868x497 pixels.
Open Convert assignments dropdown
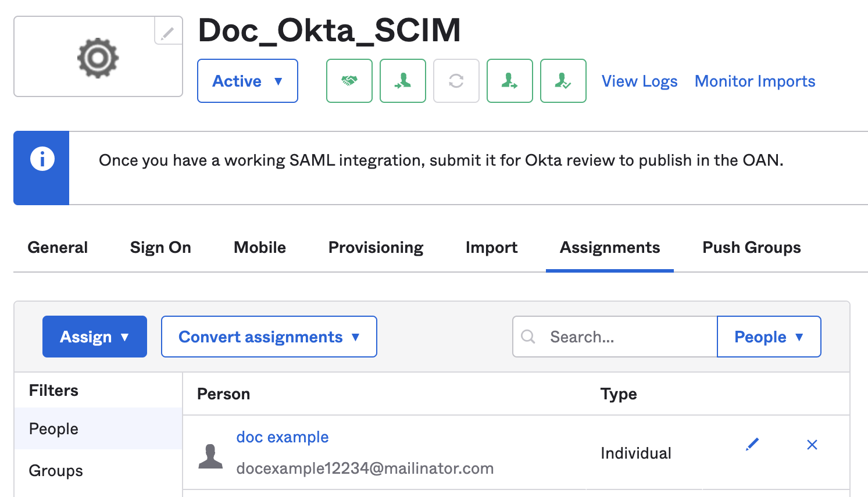[x=269, y=337]
